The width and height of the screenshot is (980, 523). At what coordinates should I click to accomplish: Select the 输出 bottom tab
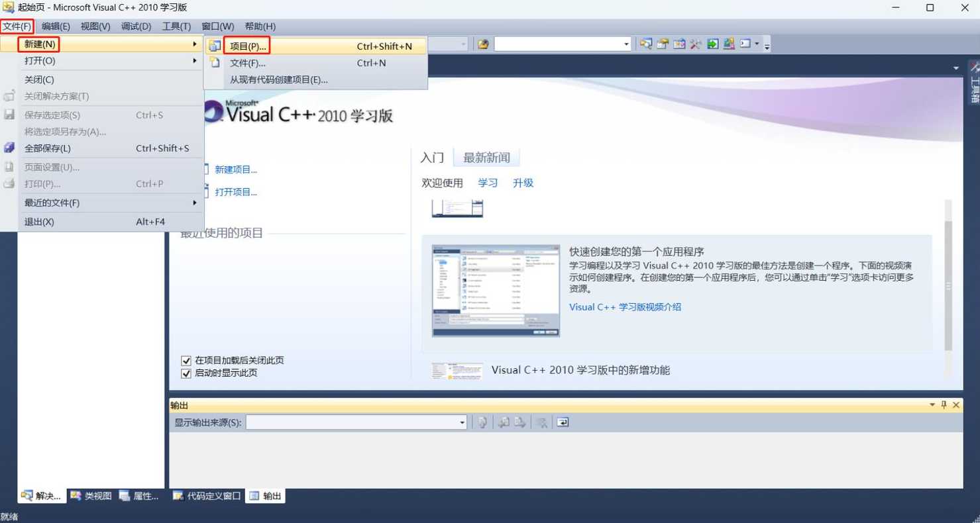(266, 496)
